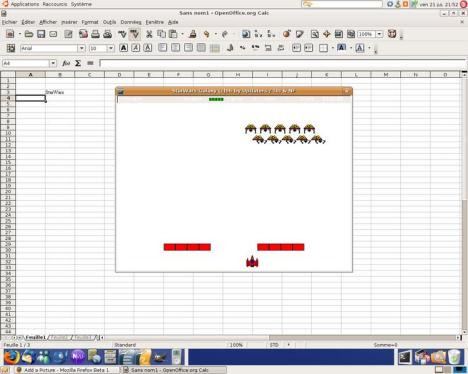
Task: Click the Print file directly icon
Action: click(95, 34)
